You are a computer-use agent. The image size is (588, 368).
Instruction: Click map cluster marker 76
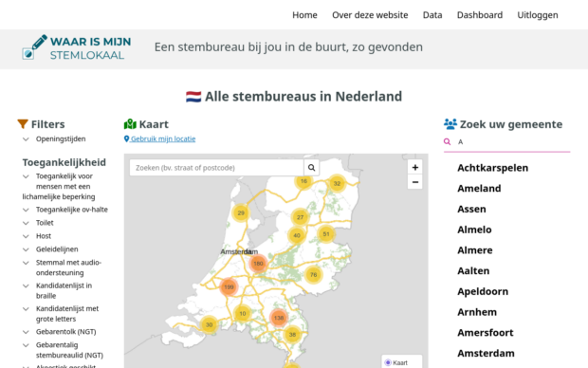[314, 275]
